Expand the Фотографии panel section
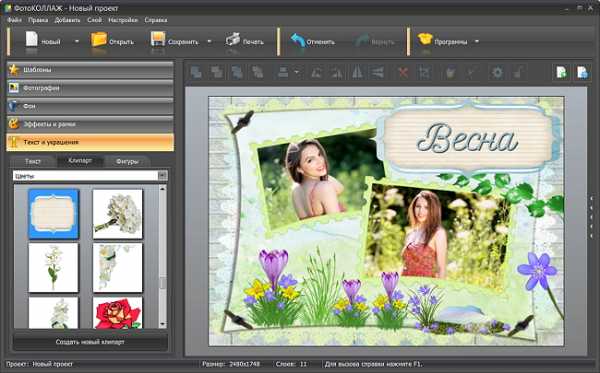 90,88
